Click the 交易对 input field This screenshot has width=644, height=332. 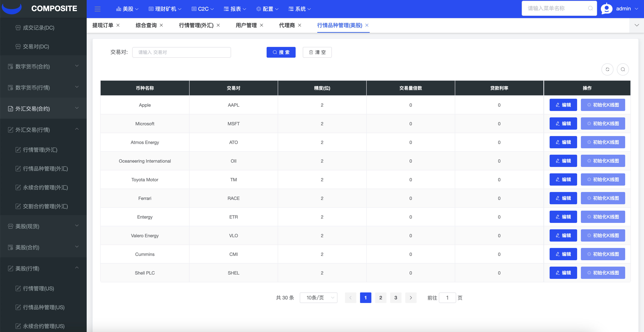point(182,52)
